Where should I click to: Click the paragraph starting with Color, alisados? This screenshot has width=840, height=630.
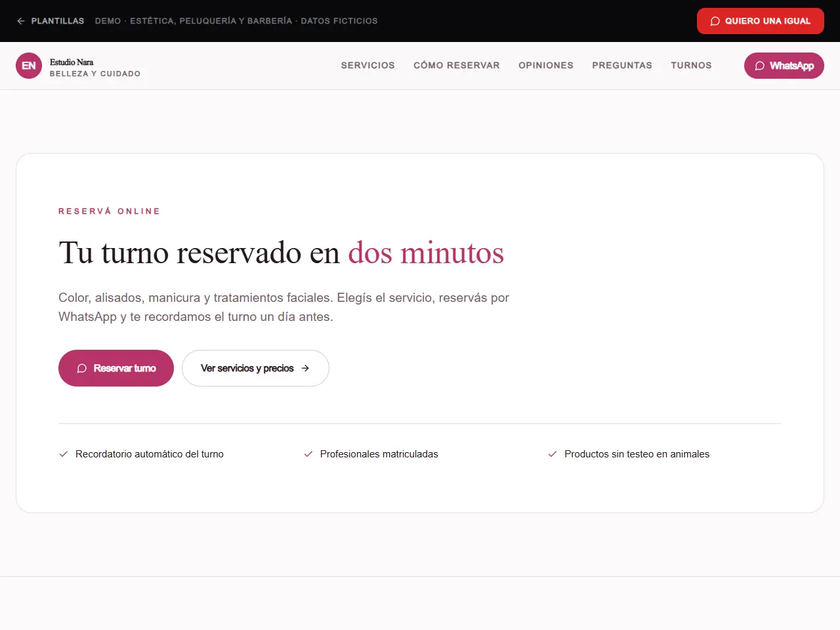[284, 307]
